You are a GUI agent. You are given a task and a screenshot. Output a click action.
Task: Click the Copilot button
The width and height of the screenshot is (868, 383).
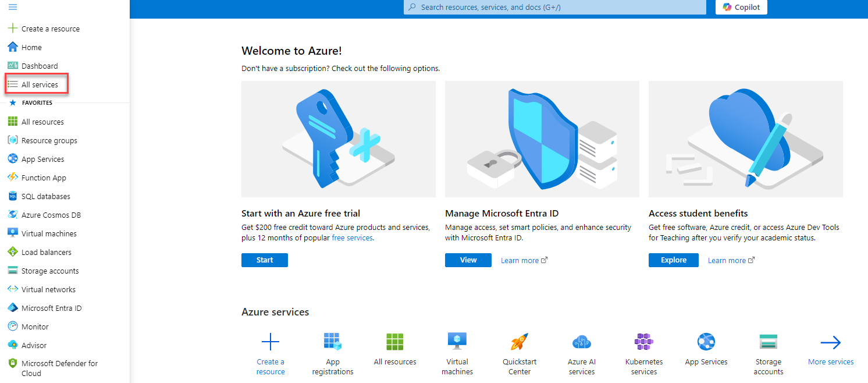(741, 7)
